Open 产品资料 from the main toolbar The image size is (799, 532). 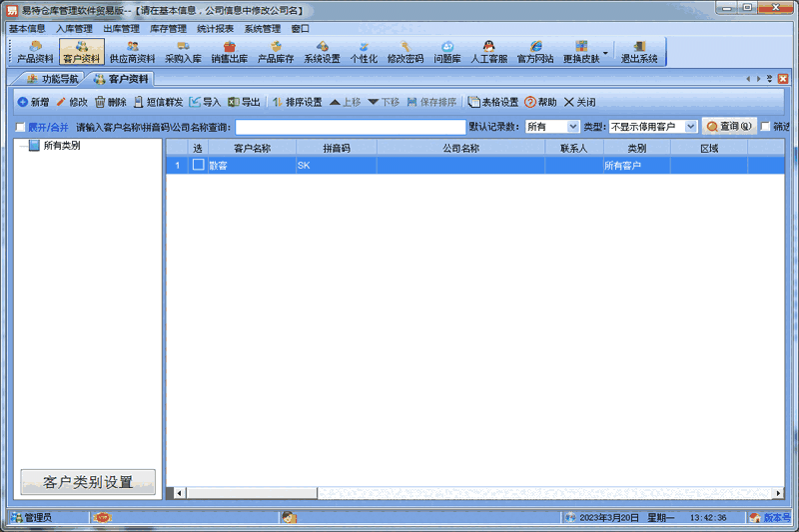(x=35, y=52)
